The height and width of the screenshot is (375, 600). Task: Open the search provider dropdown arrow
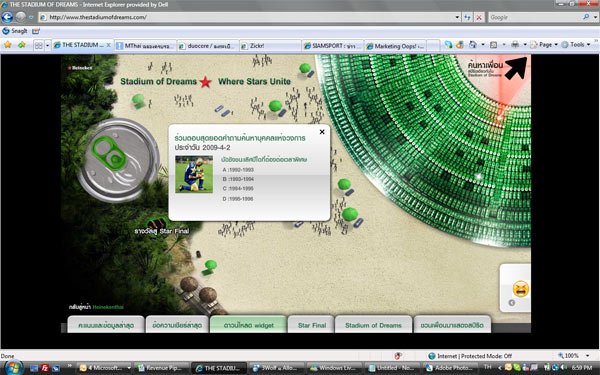click(x=595, y=17)
